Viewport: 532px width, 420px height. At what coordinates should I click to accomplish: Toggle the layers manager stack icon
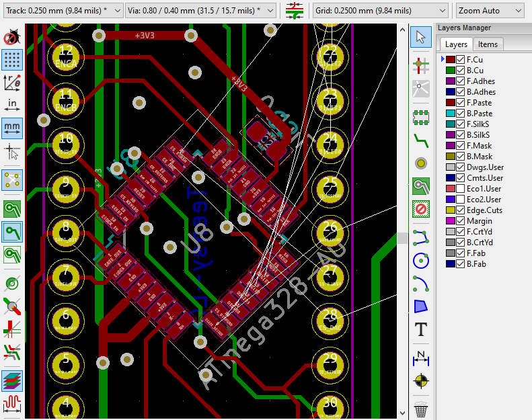(12, 381)
